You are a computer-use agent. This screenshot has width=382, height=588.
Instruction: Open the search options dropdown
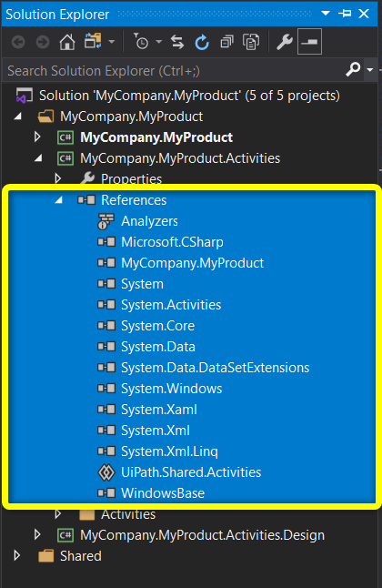pos(370,70)
